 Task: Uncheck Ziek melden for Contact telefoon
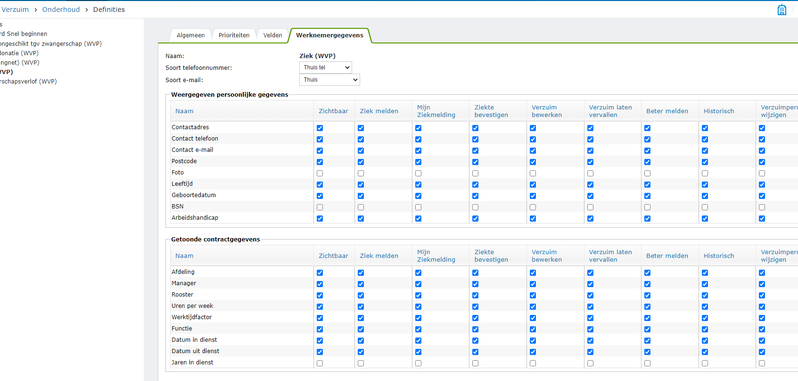point(361,139)
